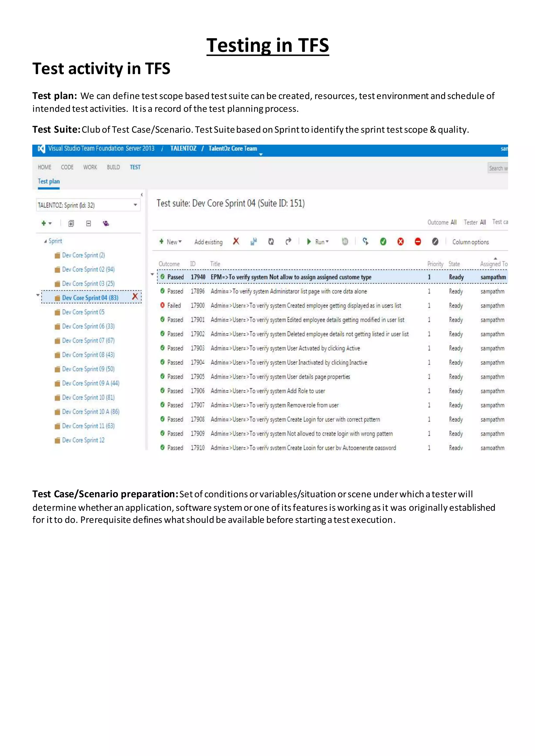Click the Collapse all suites icon
535x756 pixels.
(x=88, y=223)
